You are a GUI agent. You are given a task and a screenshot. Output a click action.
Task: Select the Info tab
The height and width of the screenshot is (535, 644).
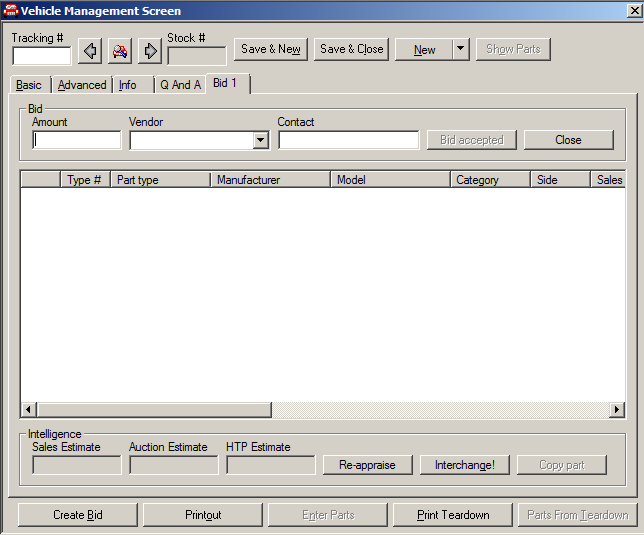pos(128,85)
